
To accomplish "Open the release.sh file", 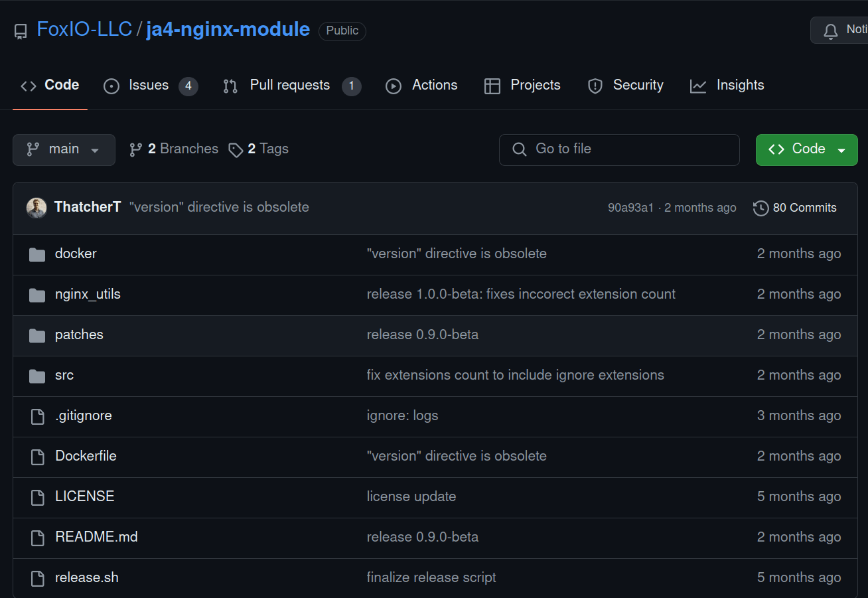I will point(87,577).
